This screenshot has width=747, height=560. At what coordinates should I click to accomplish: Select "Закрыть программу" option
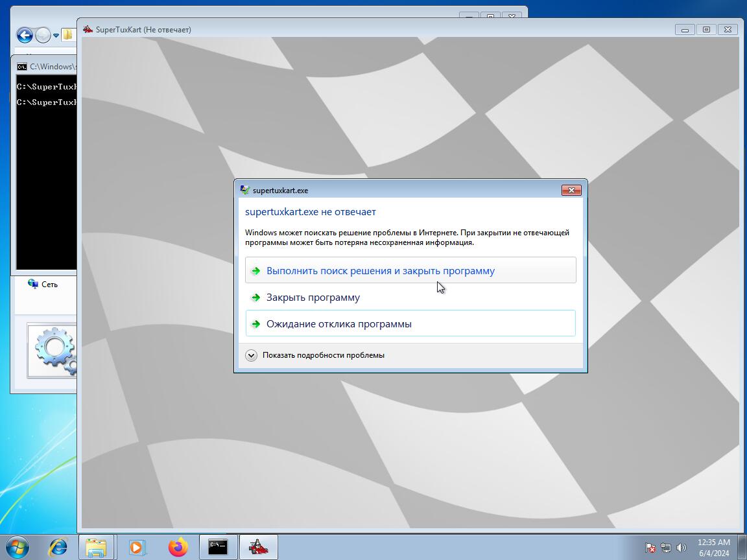point(410,297)
